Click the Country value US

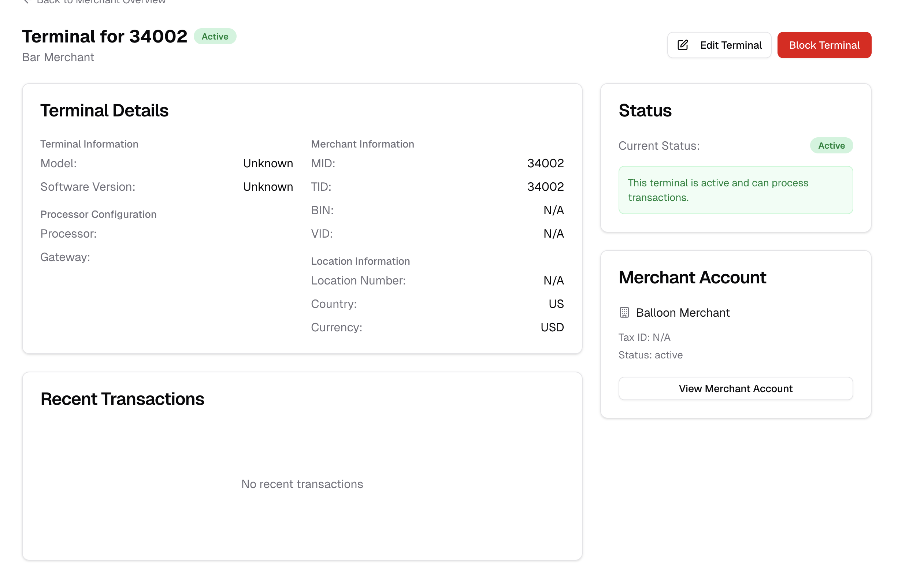pos(556,304)
